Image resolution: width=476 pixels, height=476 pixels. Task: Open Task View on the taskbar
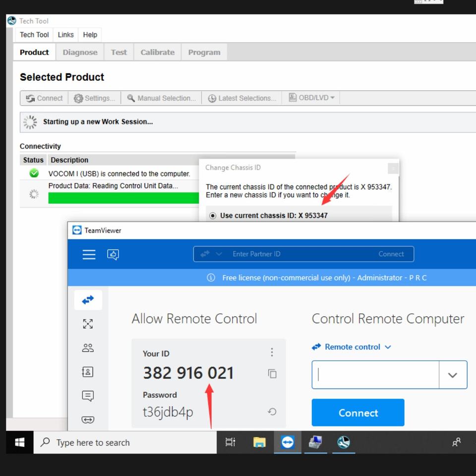[230, 442]
